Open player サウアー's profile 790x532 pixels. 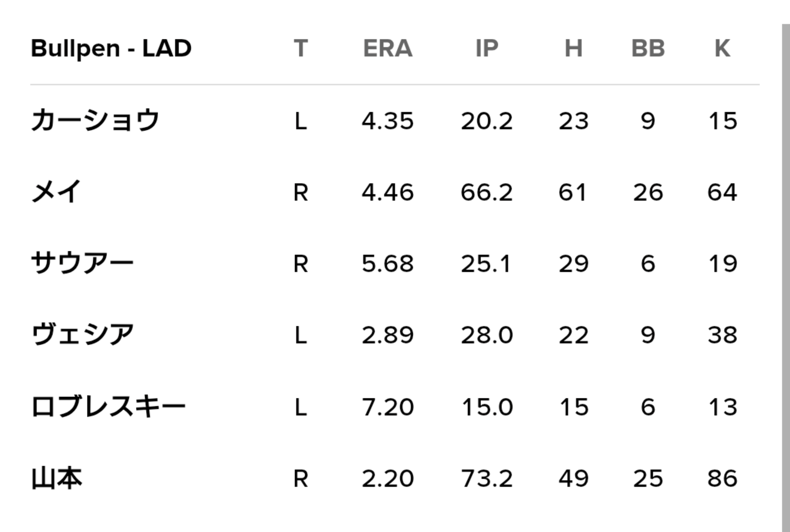pos(82,263)
